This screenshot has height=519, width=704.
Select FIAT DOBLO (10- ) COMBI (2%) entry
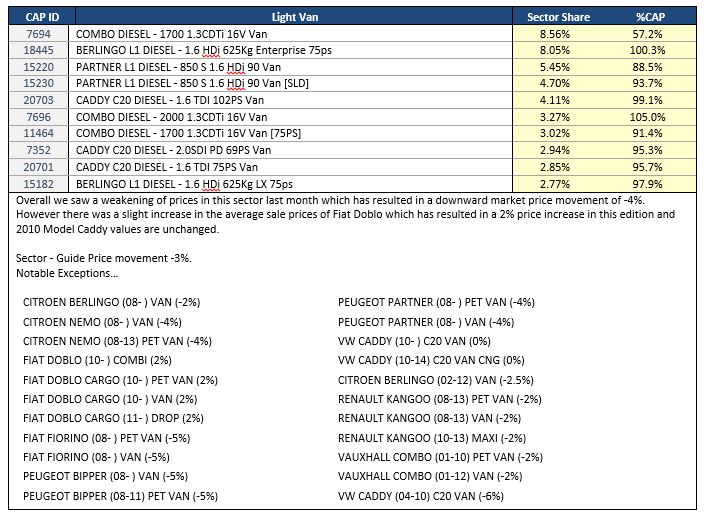[97, 360]
